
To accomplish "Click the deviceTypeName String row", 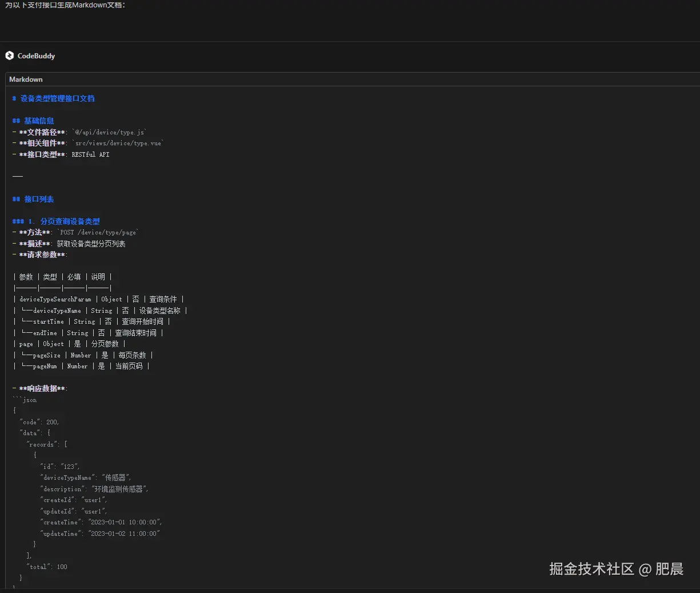I will tap(101, 311).
